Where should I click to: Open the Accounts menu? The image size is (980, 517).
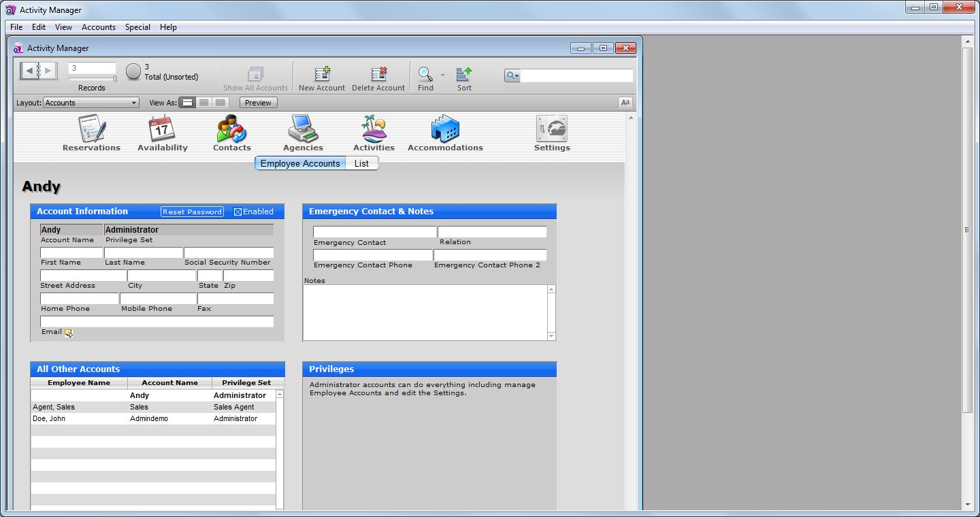98,27
